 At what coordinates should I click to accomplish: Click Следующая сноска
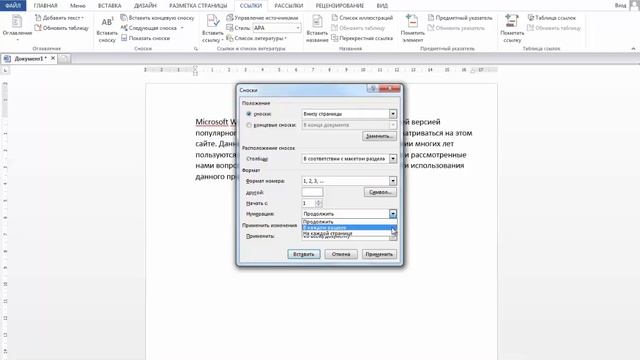149,28
